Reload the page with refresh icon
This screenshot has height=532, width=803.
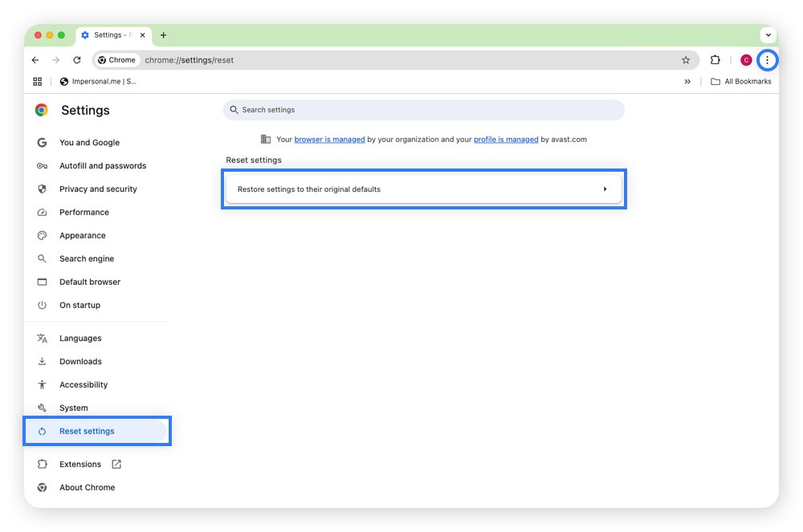pyautogui.click(x=77, y=60)
